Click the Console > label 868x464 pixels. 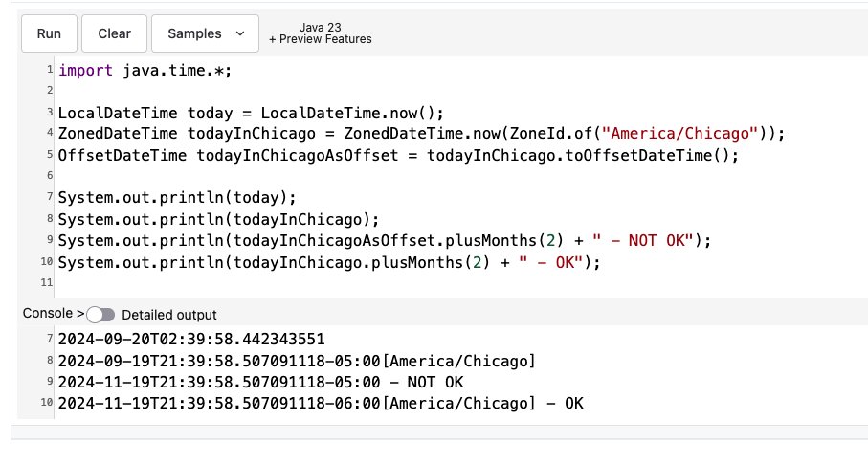(54, 314)
